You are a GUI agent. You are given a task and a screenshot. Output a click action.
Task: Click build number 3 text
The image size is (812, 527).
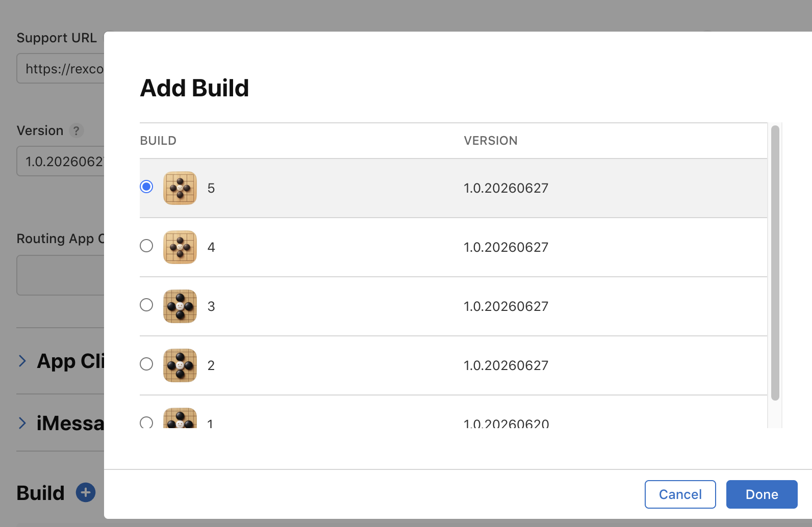(x=211, y=306)
